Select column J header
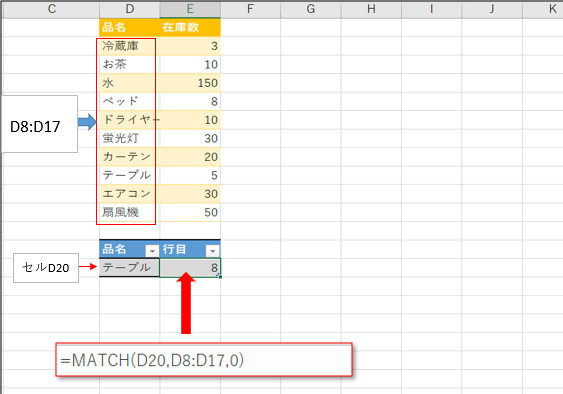The image size is (563, 394). (492, 9)
